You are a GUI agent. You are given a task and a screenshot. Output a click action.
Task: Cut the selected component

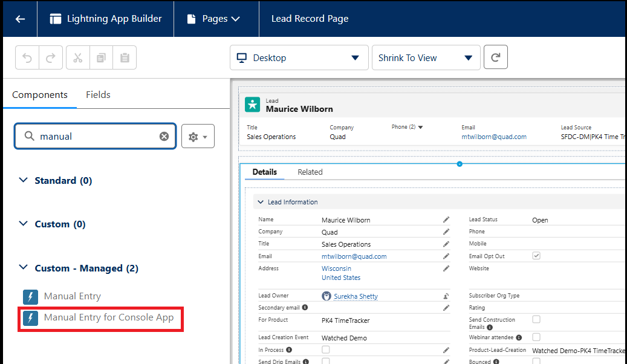pos(78,57)
